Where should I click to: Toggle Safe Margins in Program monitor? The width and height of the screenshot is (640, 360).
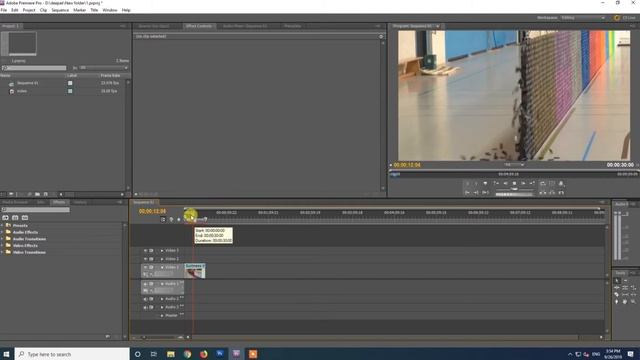[x=552, y=184]
